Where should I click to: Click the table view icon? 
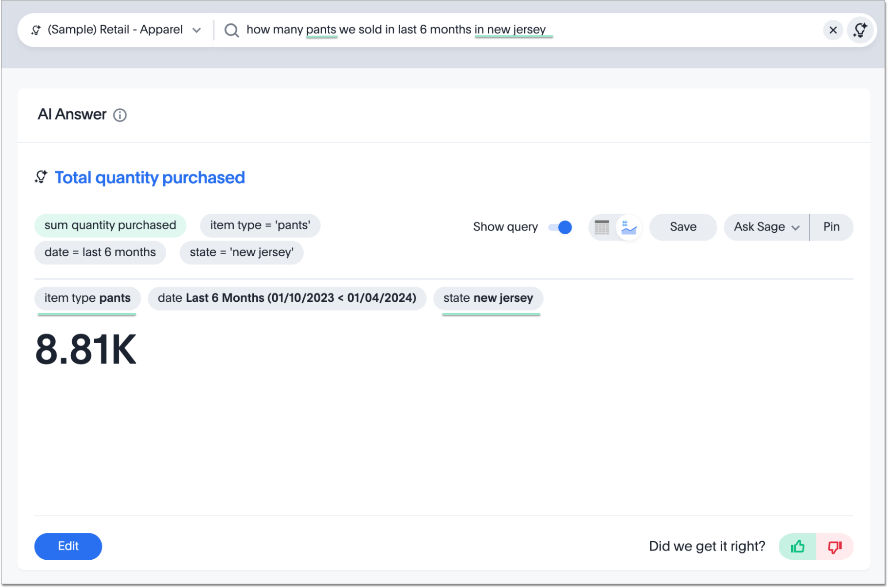[x=601, y=226]
